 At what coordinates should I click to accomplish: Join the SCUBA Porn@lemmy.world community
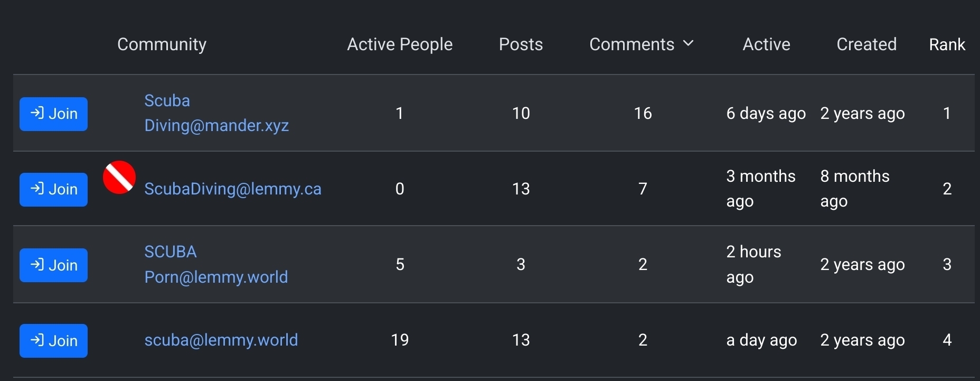53,265
